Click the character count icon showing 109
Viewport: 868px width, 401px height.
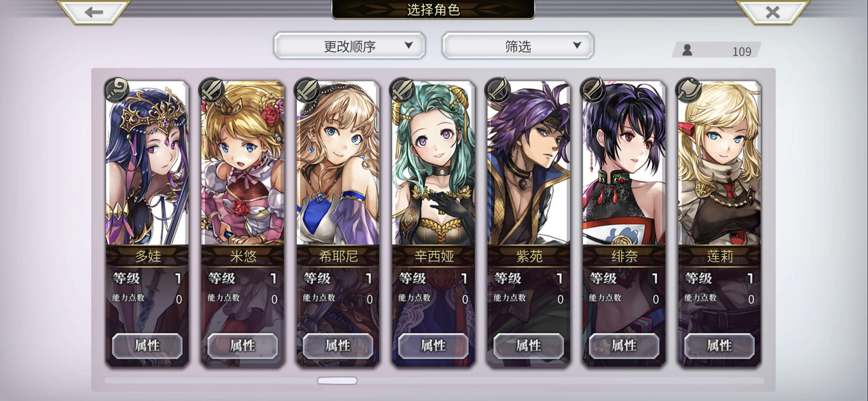[687, 50]
